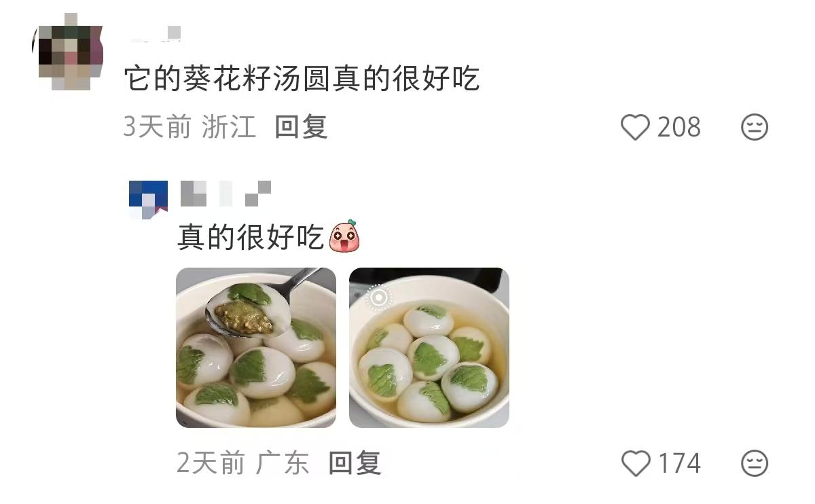Like the reply comment with 174 likes
This screenshot has height=504, width=815.
[636, 464]
